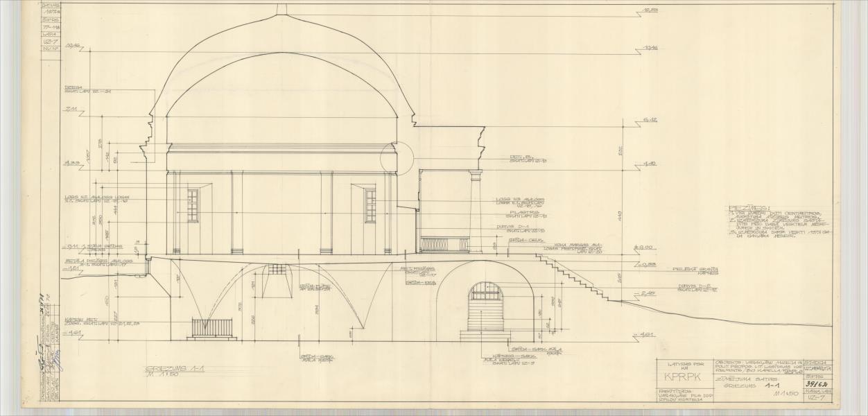The image size is (868, 416).
Task: Click the ±0.00 elevation marker
Action: (x=645, y=248)
